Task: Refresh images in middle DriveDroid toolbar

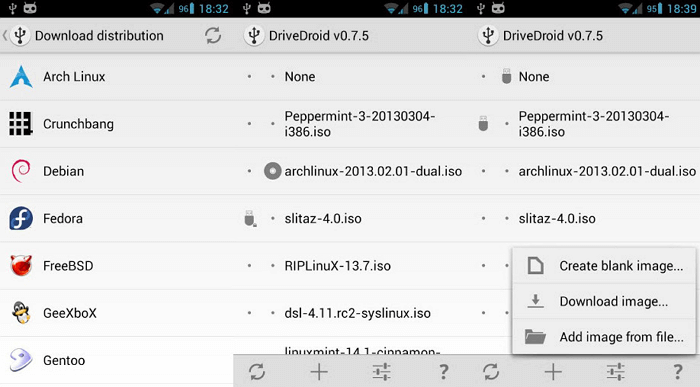Action: [x=257, y=371]
